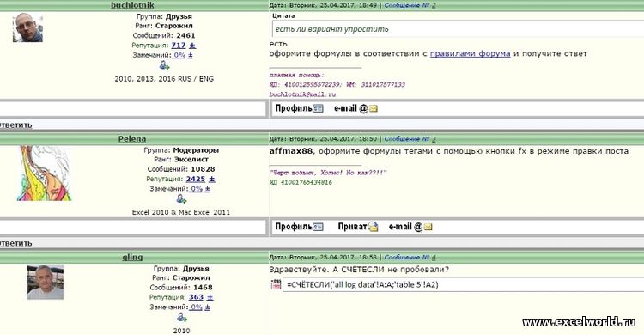Change buchlotnik's reputation with the ± link
Image resolution: width=644 pixels, height=335 pixels.
pos(192,46)
